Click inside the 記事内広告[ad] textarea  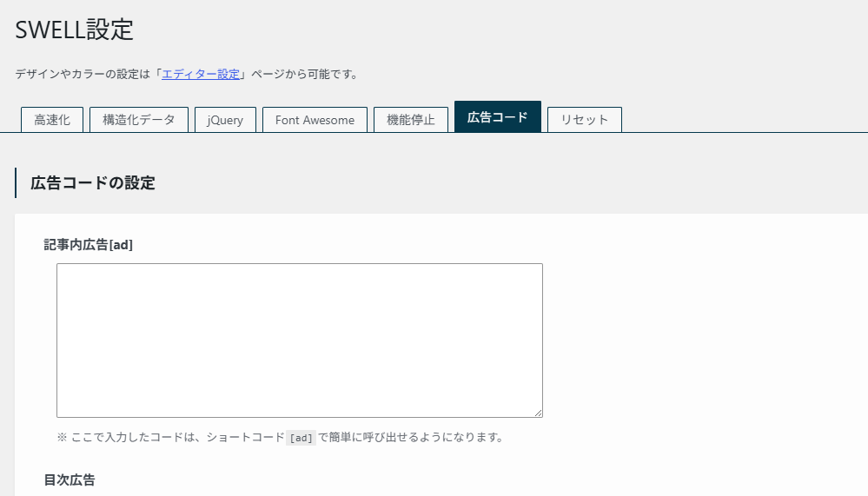[x=300, y=341]
